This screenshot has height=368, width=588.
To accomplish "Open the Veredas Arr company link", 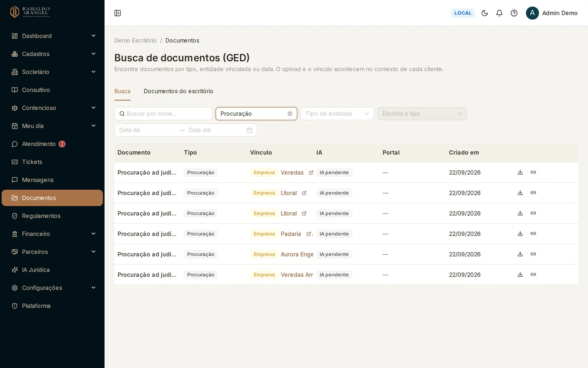I will 297,275.
